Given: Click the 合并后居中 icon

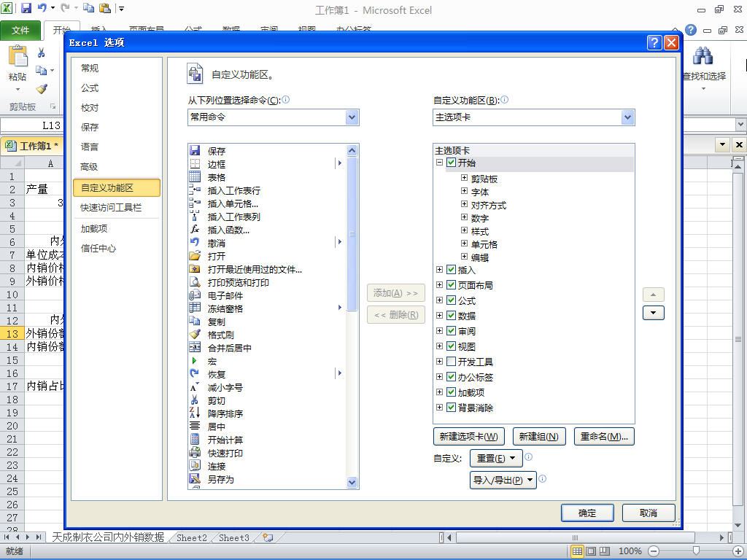Looking at the screenshot, I should [x=195, y=348].
